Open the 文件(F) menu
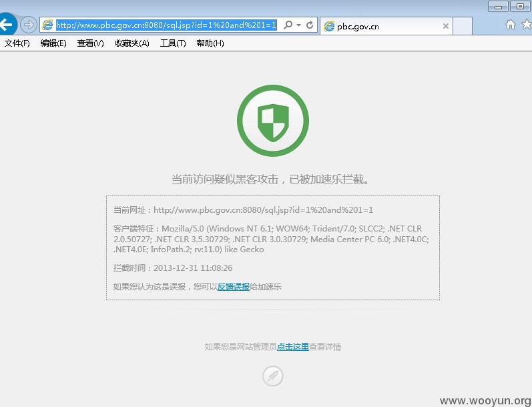Viewport: 532px width, 407px height. pos(17,43)
